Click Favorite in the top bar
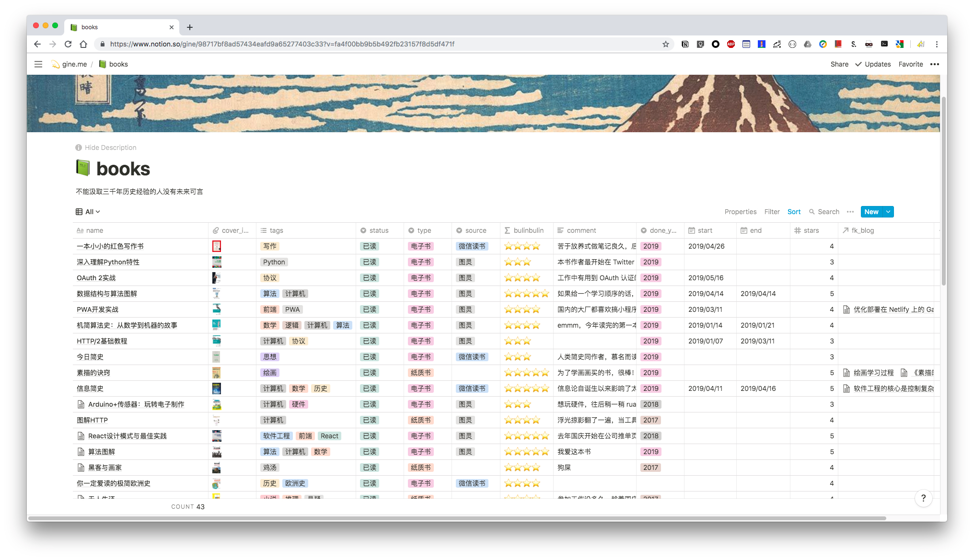This screenshot has height=560, width=974. point(911,64)
